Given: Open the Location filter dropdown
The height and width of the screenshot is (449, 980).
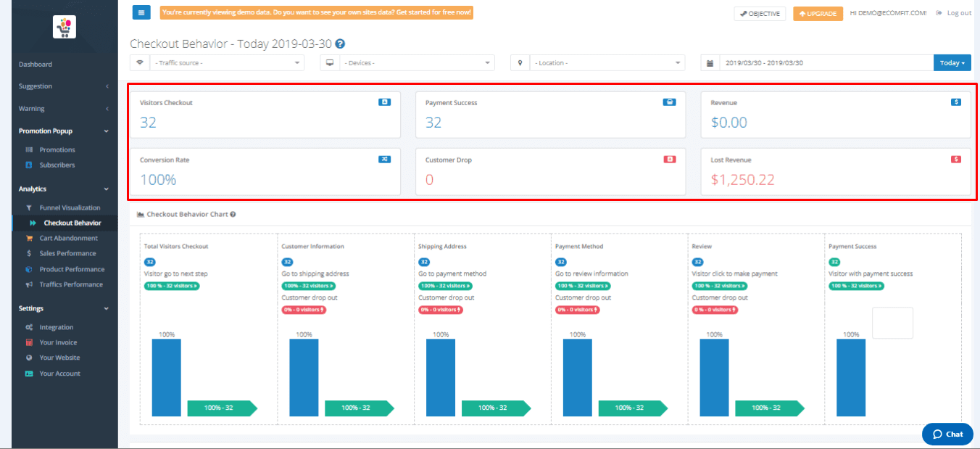Looking at the screenshot, I should [607, 63].
